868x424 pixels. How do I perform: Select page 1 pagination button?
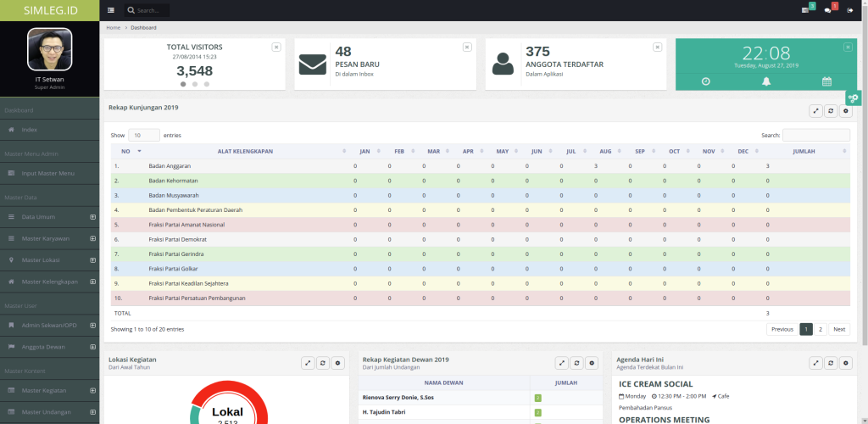806,329
